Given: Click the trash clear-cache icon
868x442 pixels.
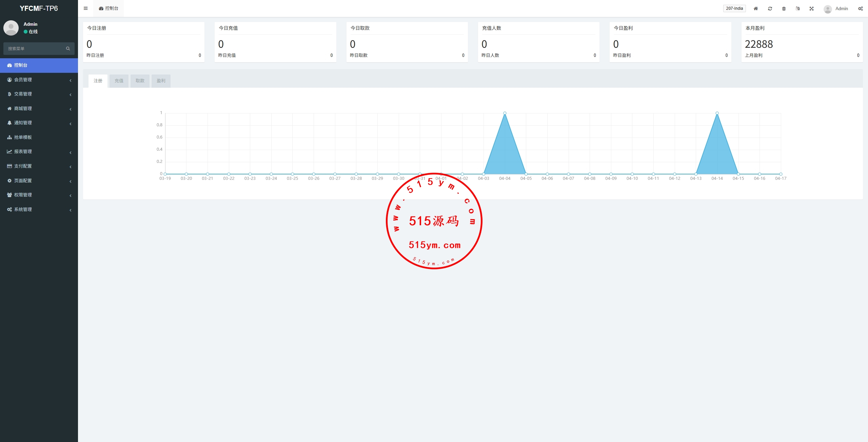Looking at the screenshot, I should tap(784, 9).
